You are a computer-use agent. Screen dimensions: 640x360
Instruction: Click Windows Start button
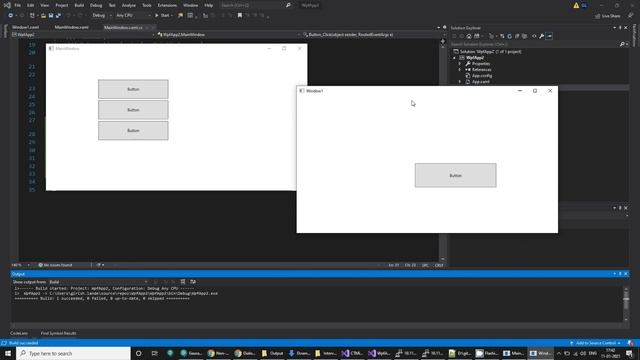click(x=8, y=353)
